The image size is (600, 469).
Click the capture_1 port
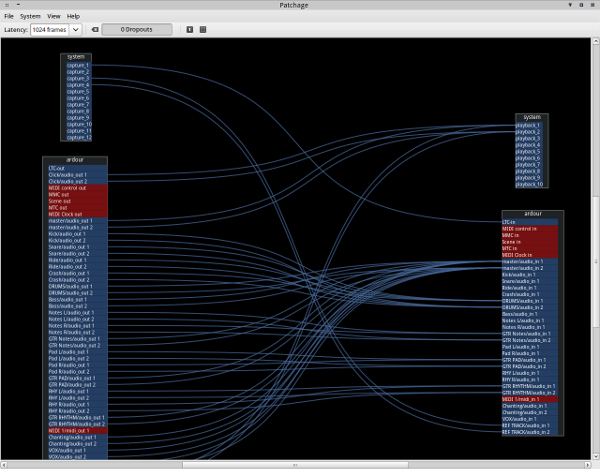78,65
